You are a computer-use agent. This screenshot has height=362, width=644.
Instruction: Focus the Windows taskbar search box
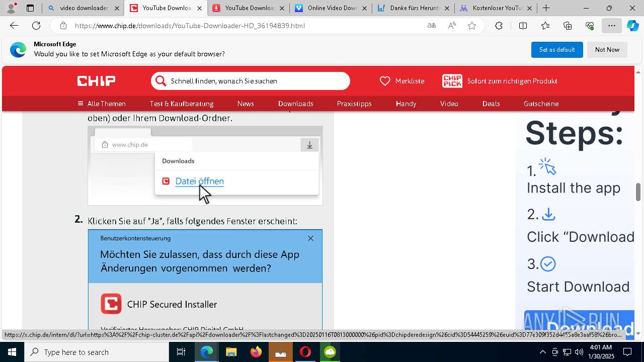coord(97,352)
